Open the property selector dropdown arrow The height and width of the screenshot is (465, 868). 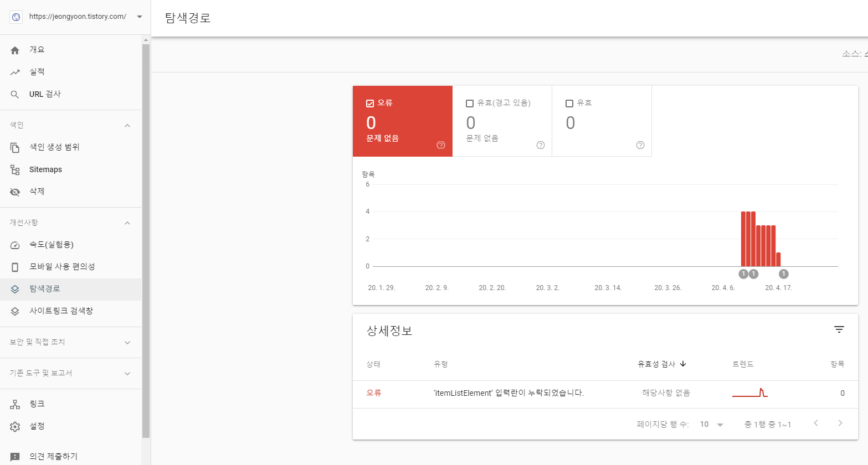(x=140, y=17)
